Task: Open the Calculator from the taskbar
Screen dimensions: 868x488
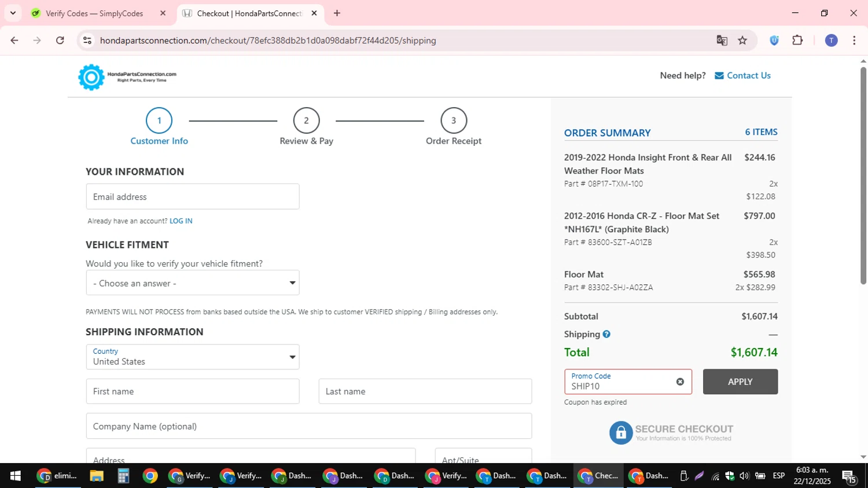Action: click(123, 476)
